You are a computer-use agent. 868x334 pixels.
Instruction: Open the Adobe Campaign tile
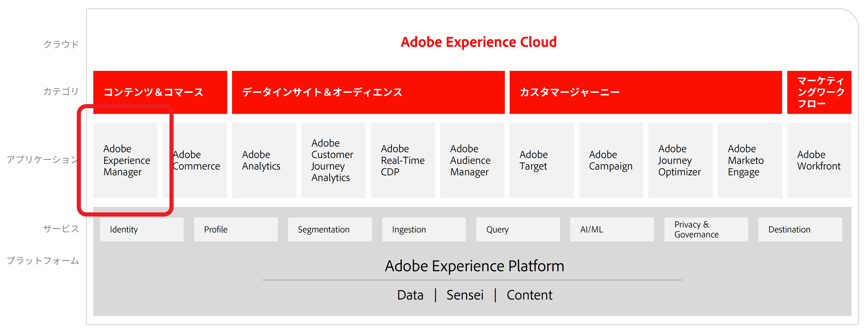tap(611, 160)
